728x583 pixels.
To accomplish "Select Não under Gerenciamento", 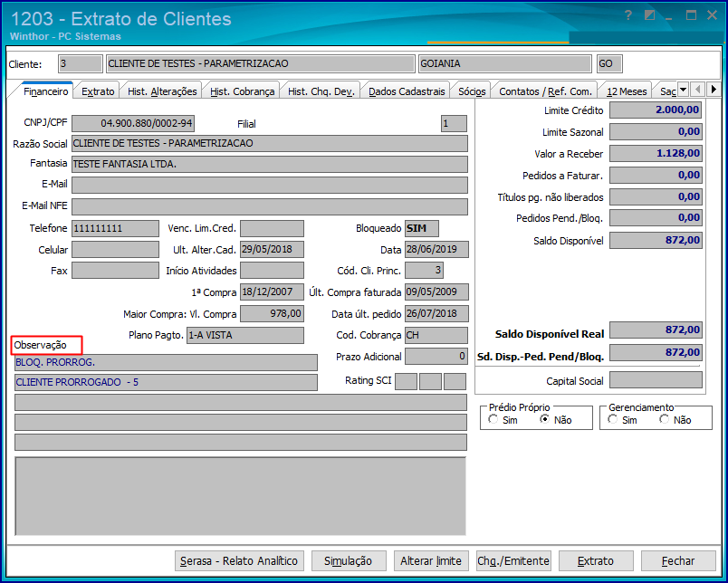I will (665, 420).
